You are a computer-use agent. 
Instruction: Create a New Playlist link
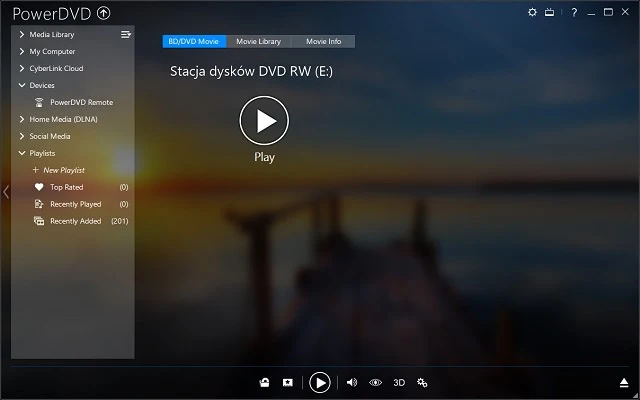click(x=64, y=170)
